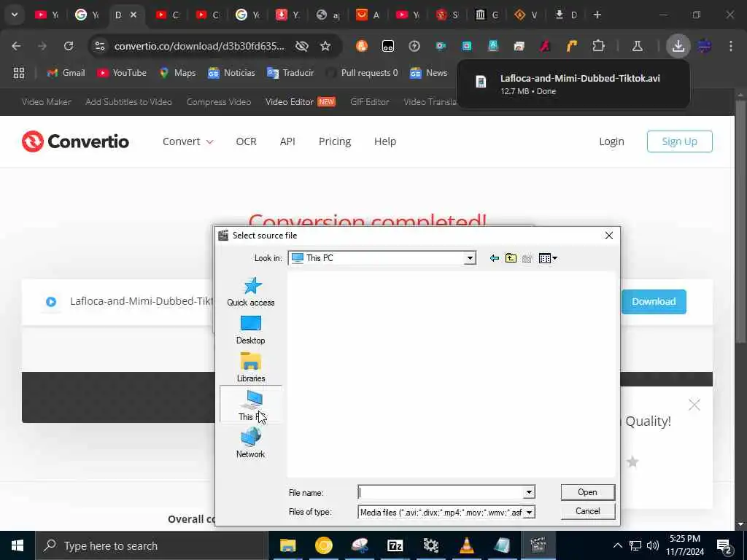This screenshot has height=560, width=747.
Task: Open the API menu item
Action: click(x=287, y=141)
